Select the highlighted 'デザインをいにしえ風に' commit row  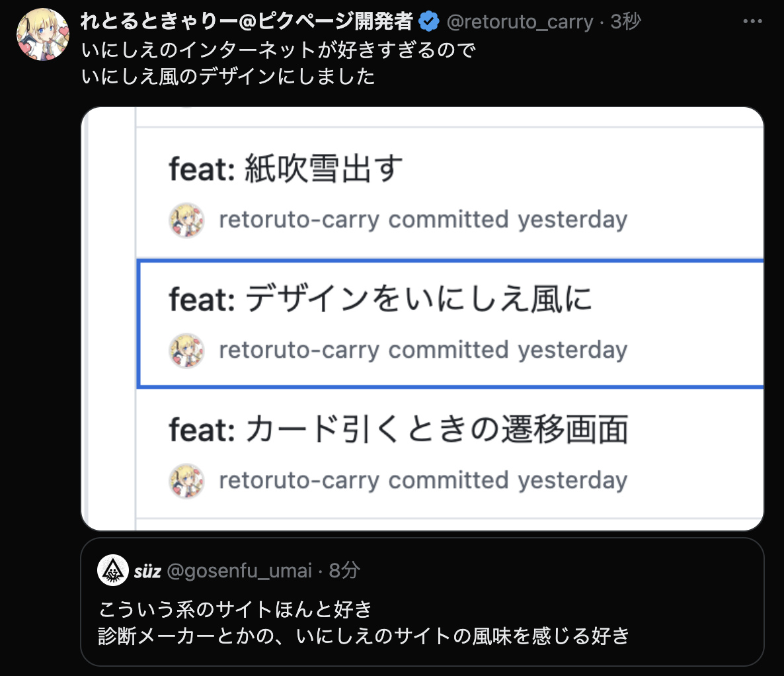(x=423, y=322)
